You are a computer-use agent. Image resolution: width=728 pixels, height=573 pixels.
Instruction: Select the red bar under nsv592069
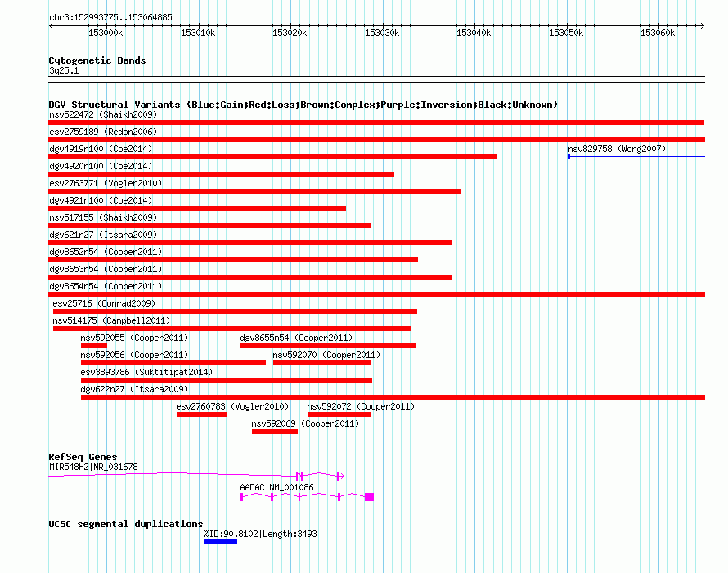275,432
